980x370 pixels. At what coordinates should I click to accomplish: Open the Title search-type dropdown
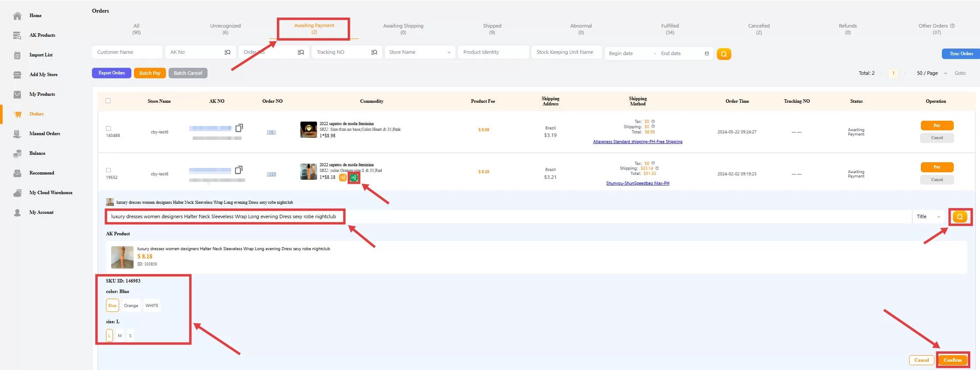(929, 216)
